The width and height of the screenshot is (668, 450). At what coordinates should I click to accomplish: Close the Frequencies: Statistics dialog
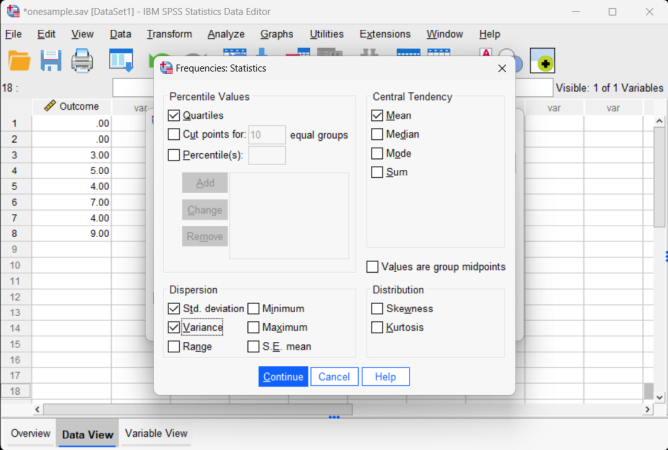(x=502, y=69)
